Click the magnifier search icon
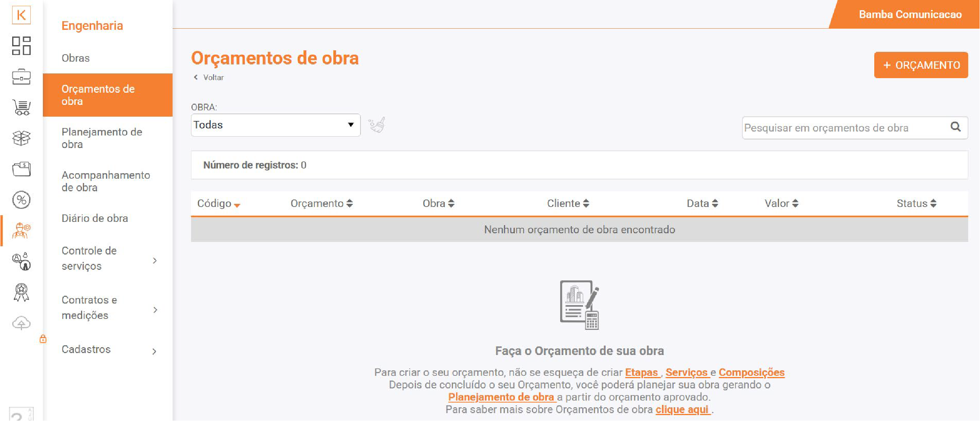This screenshot has height=421, width=980. click(x=955, y=127)
